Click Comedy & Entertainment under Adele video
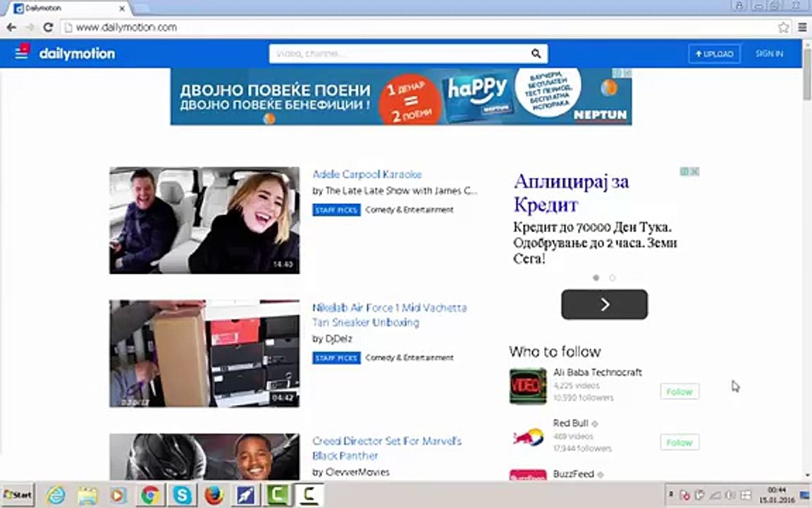 coord(409,210)
